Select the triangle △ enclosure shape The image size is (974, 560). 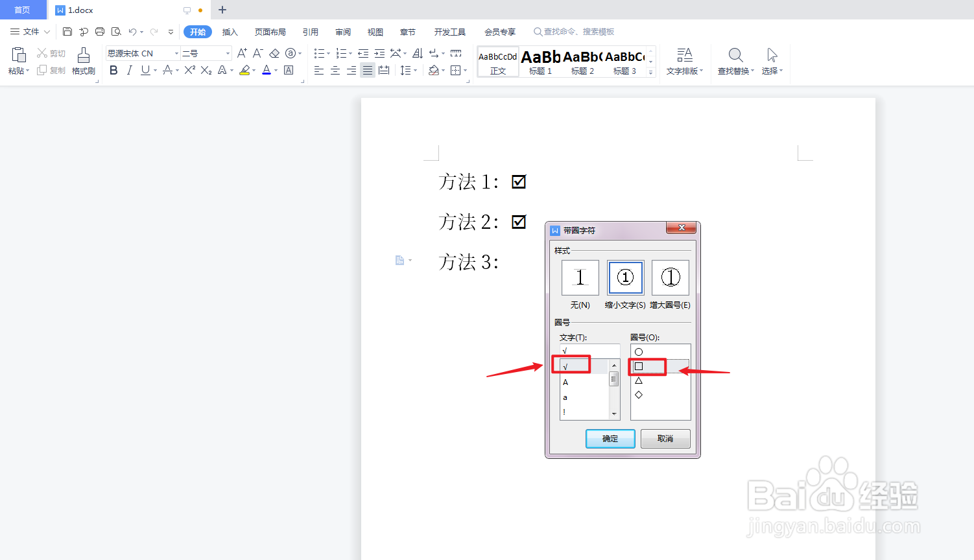[639, 380]
